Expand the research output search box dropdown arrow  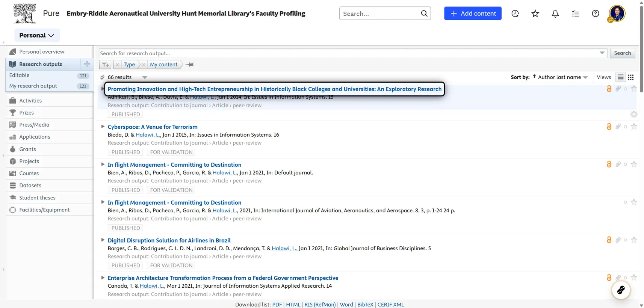point(602,53)
